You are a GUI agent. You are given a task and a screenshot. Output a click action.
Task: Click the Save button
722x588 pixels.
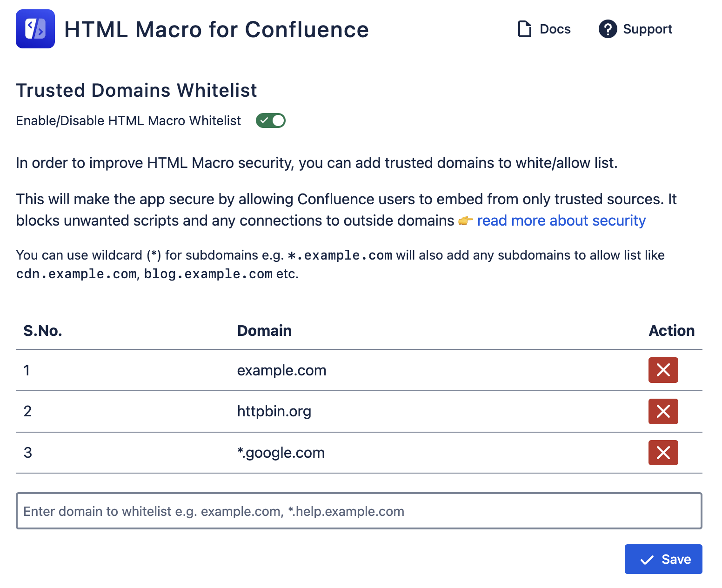[x=663, y=559]
